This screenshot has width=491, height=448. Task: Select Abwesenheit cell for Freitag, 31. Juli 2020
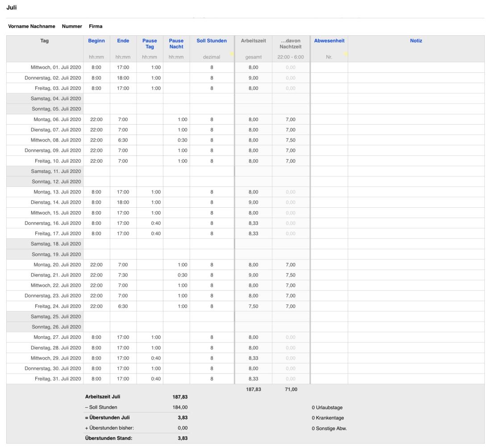point(329,379)
